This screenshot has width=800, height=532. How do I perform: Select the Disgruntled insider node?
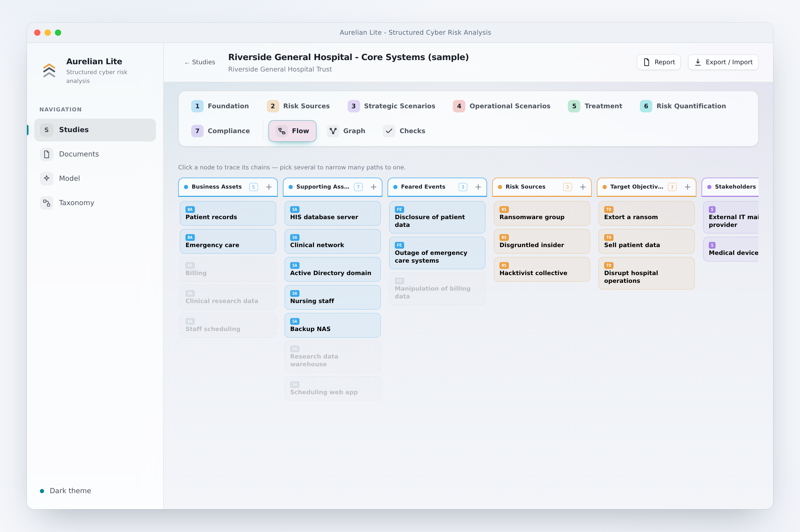[542, 242]
